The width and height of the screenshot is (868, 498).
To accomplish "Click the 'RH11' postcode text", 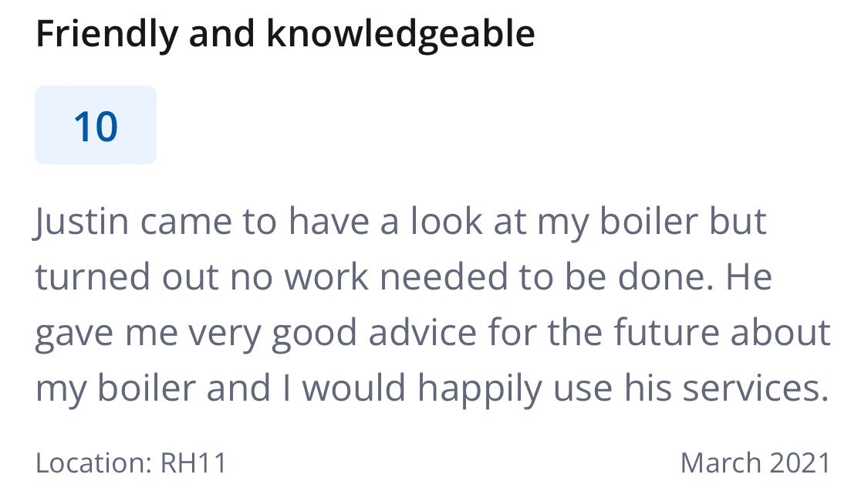I will point(193,462).
